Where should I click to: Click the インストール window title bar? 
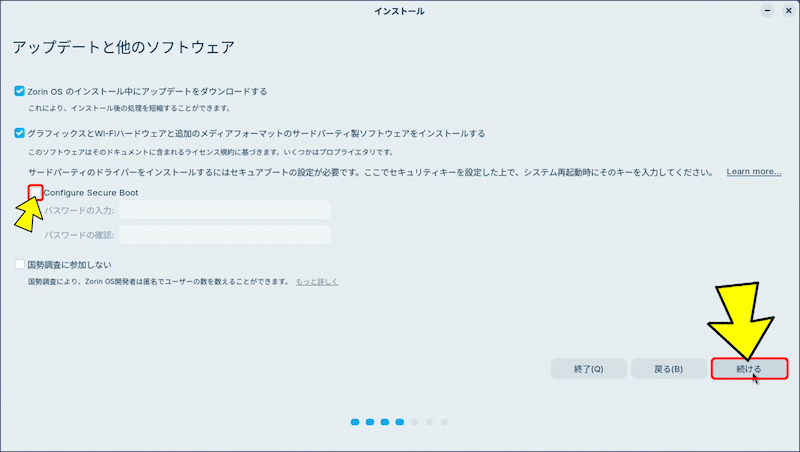(400, 11)
